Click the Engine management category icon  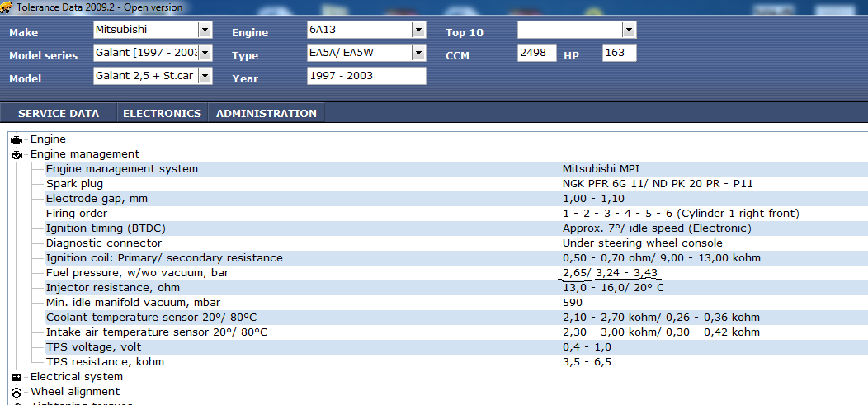(x=16, y=155)
